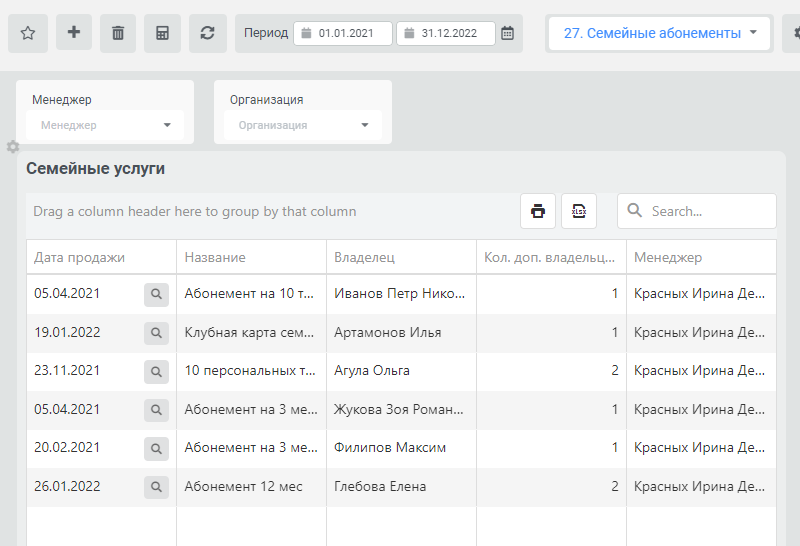Screen dimensions: 800x546
Task: Sort by Название column header
Action: click(x=252, y=257)
